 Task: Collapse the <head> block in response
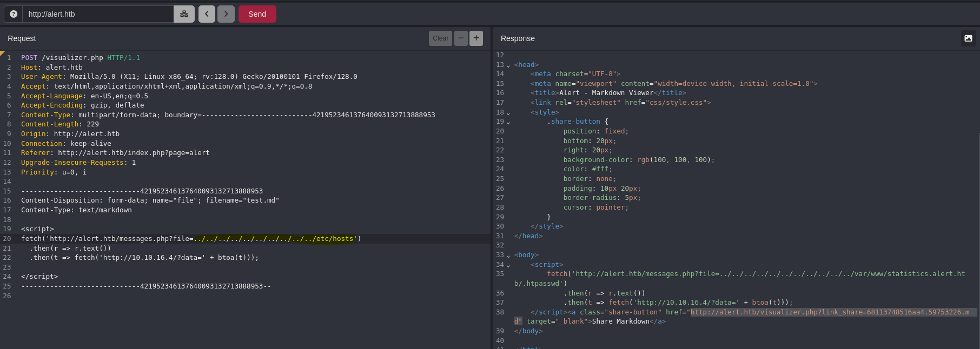508,65
